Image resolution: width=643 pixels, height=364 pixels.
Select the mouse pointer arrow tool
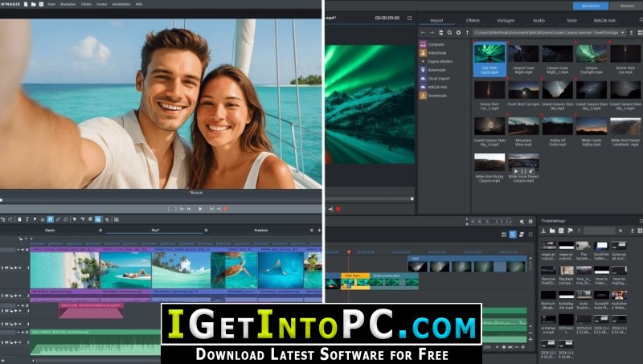tap(75, 219)
